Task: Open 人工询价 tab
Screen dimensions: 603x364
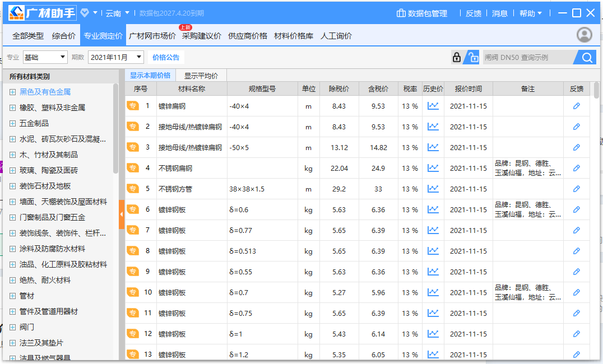Action: pyautogui.click(x=336, y=36)
